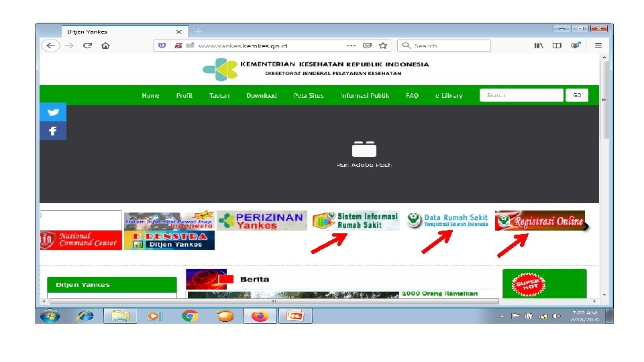Click the browser Back arrow button
Viewport: 644px width, 362px height.
point(50,46)
